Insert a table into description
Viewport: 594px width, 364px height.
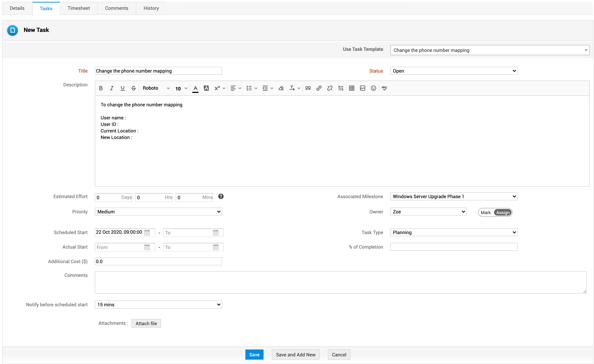[x=352, y=88]
